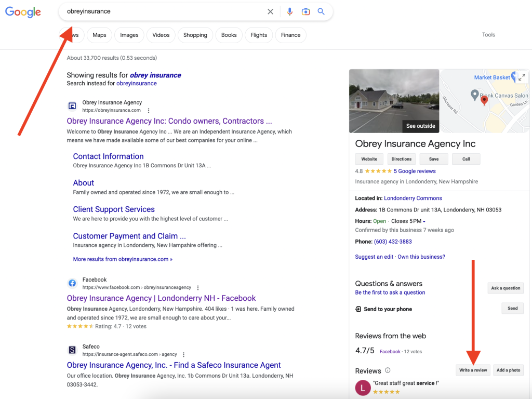Open Obrey Insurance Agency Londonderry NH Facebook result
The height and width of the screenshot is (399, 532).
161,298
